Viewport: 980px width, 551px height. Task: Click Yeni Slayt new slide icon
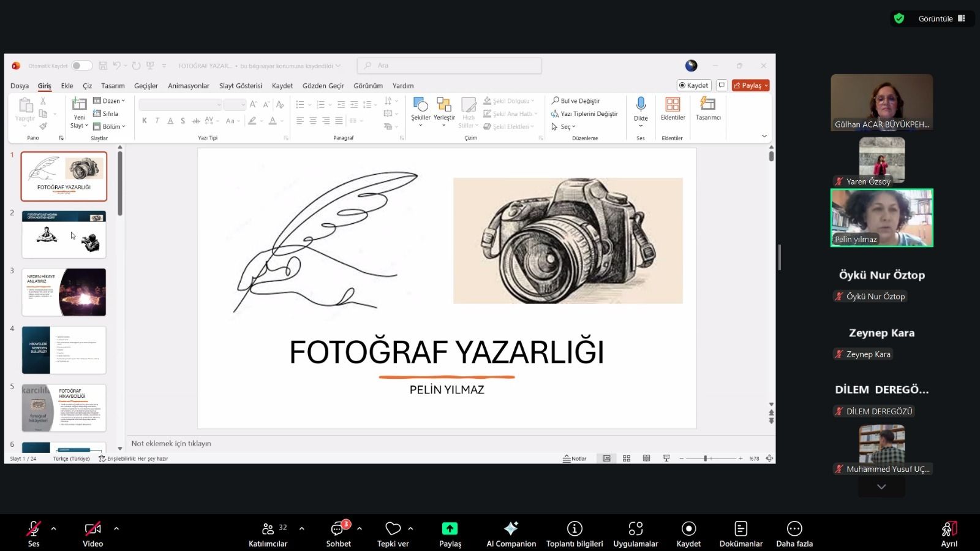tap(79, 105)
